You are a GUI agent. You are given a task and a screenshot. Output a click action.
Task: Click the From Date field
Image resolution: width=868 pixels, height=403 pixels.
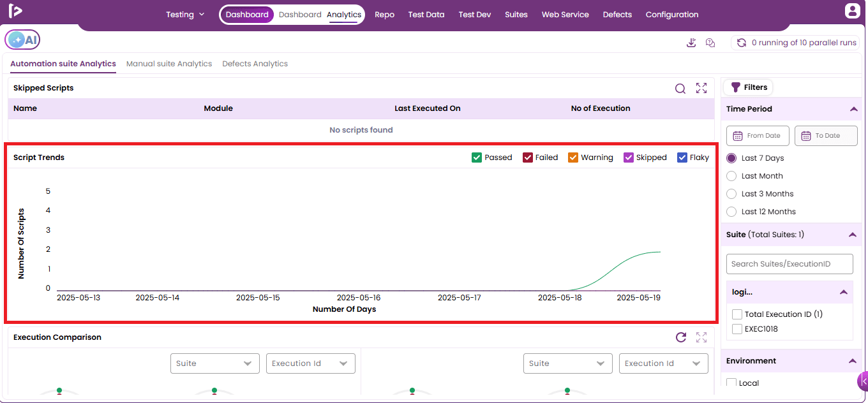click(x=758, y=136)
